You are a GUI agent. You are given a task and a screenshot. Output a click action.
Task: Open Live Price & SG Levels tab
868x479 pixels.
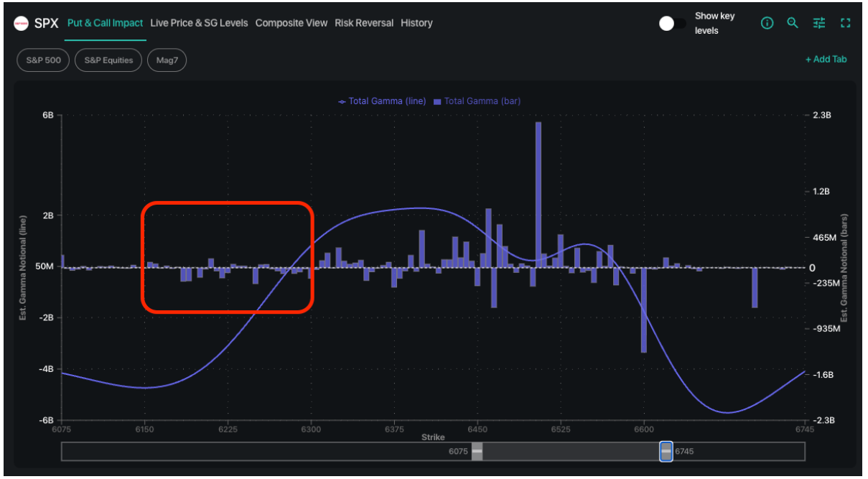199,23
